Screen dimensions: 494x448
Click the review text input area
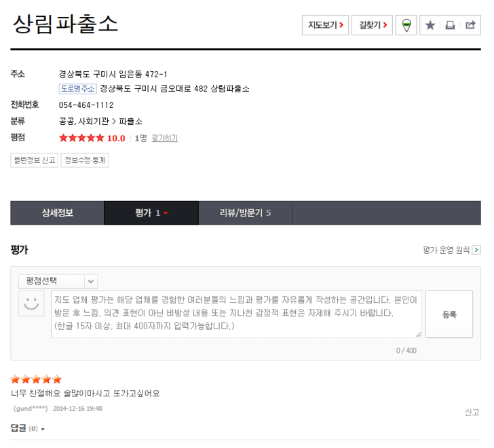236,314
